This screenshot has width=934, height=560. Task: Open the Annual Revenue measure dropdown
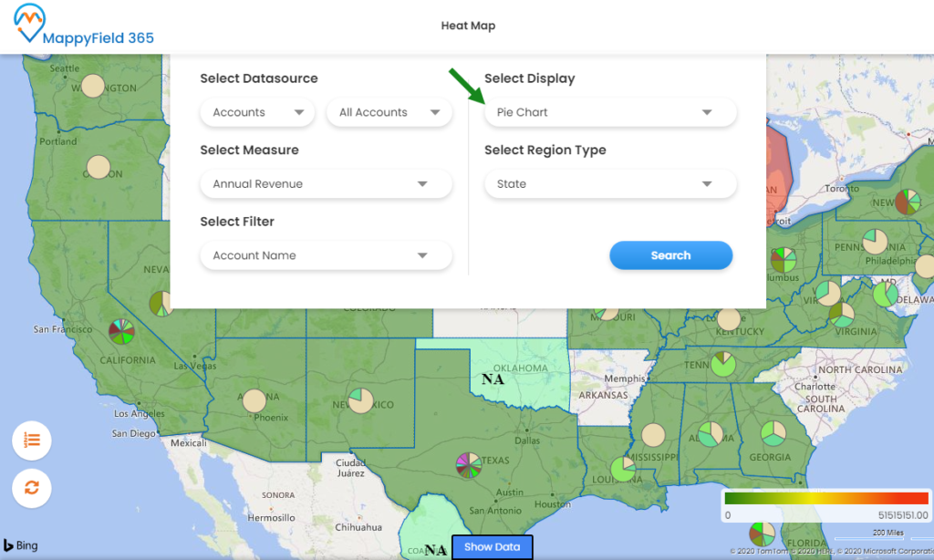(326, 183)
